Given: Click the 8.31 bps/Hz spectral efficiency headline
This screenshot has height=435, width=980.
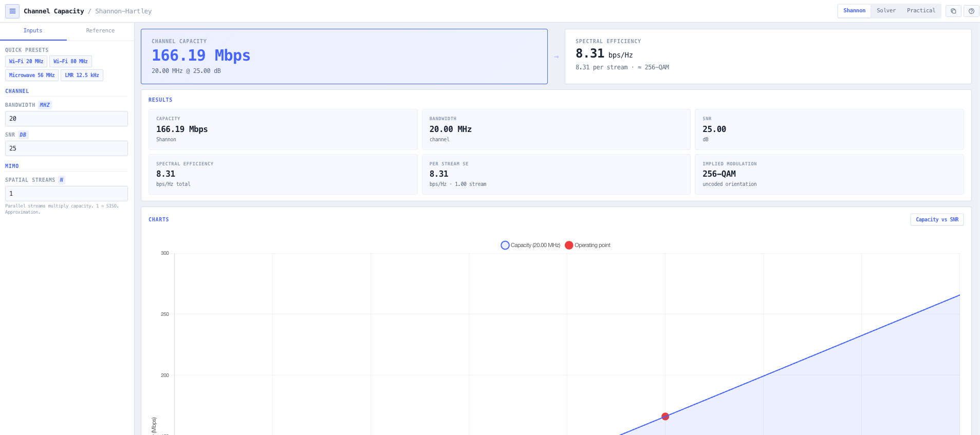Looking at the screenshot, I should (x=604, y=54).
